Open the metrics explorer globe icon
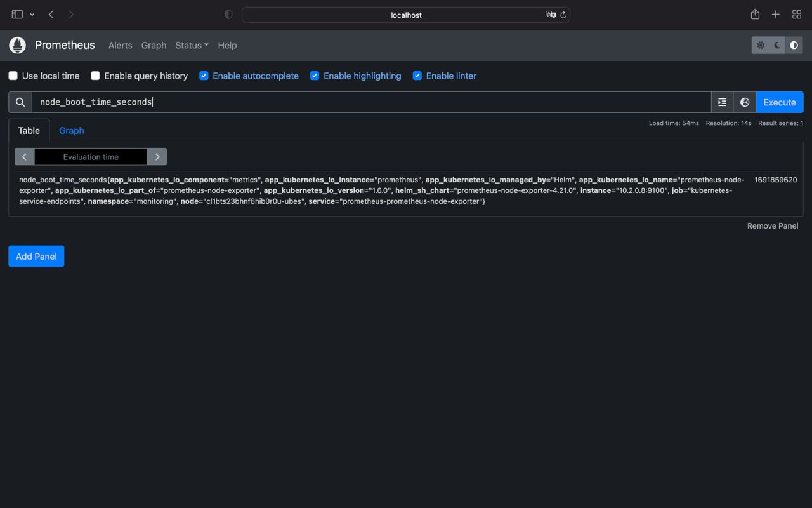 pyautogui.click(x=745, y=102)
